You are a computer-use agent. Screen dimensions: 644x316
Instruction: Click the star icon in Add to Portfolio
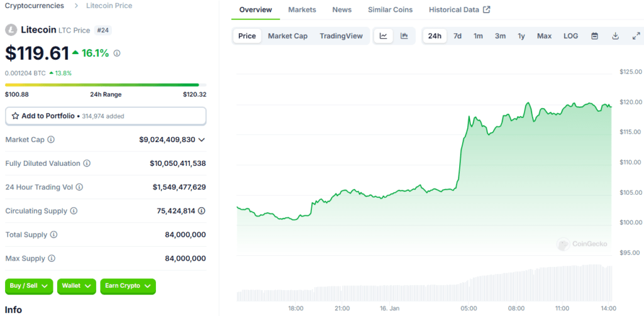tap(15, 116)
